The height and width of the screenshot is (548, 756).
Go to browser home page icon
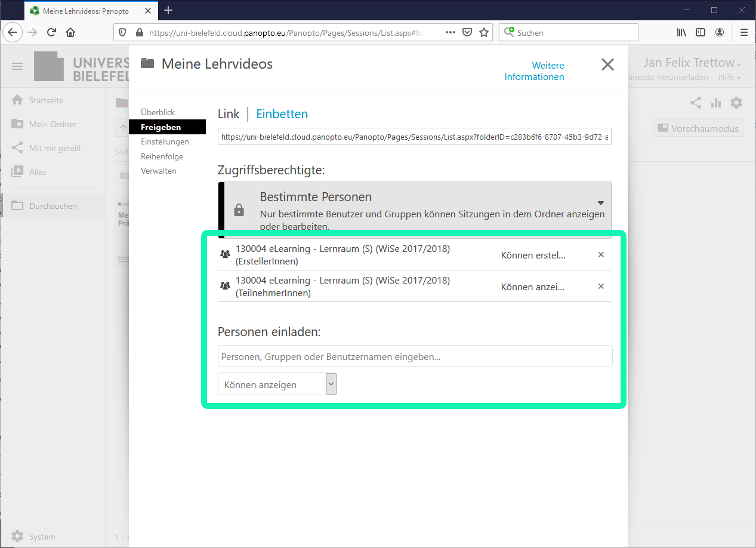coord(70,32)
